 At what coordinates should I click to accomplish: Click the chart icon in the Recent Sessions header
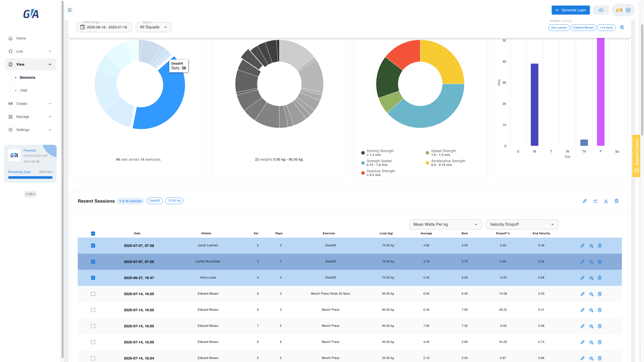(x=595, y=201)
